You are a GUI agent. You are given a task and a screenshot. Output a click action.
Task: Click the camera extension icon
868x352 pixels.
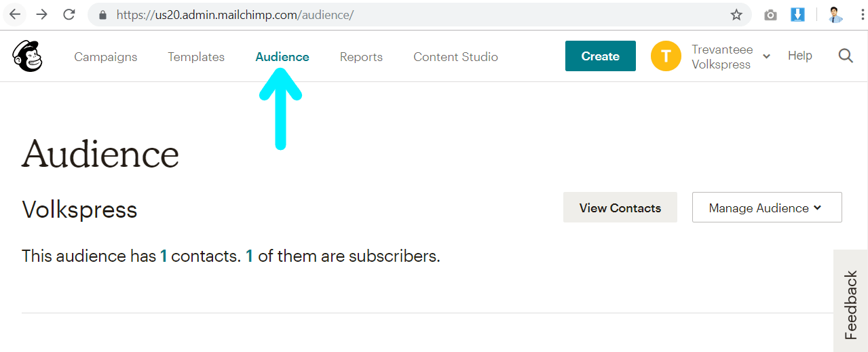pyautogui.click(x=770, y=15)
